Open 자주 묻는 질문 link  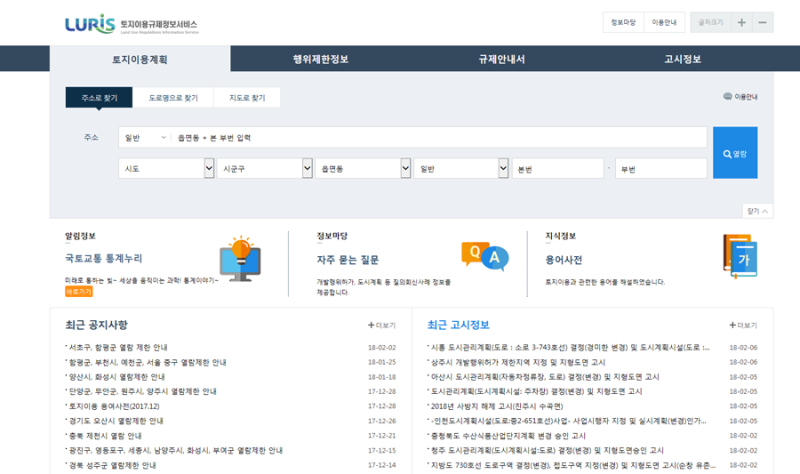pos(347,260)
